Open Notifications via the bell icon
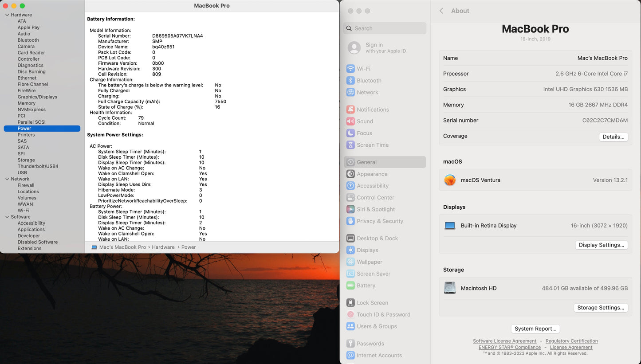Screen dimensions: 641x364 tap(350, 110)
